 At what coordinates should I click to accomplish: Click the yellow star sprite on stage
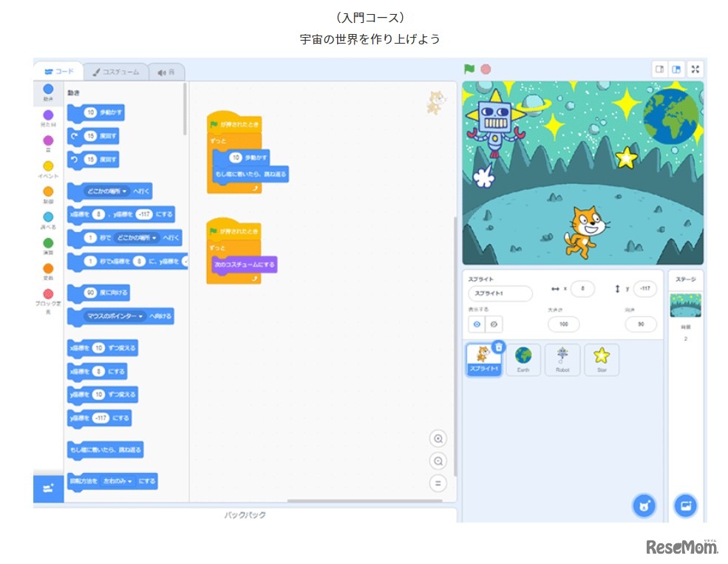click(x=626, y=157)
